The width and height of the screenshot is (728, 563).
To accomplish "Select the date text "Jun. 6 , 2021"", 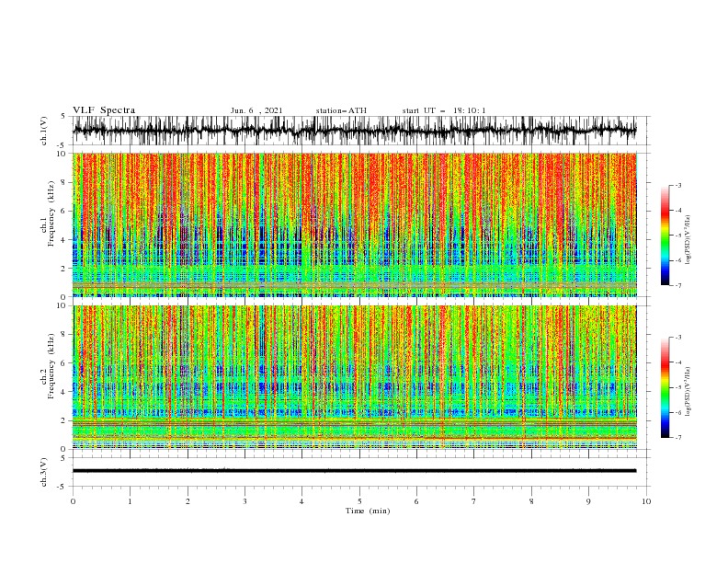I will (256, 110).
